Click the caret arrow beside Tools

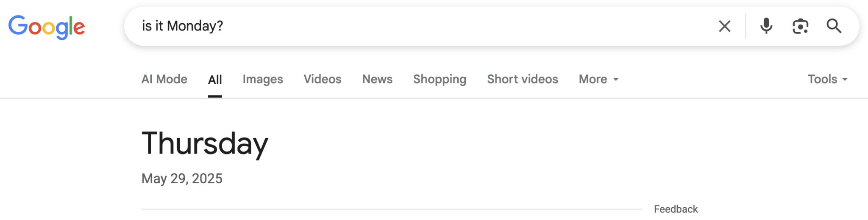point(844,80)
